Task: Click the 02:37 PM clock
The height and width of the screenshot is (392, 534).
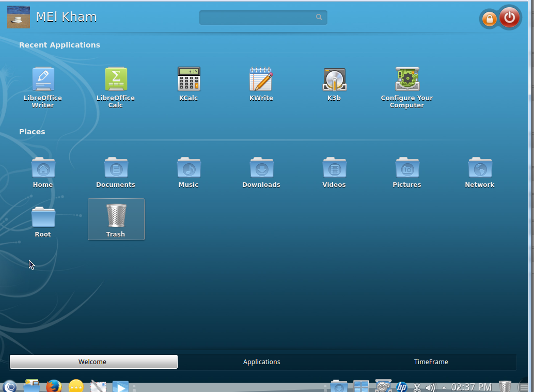Action: coord(472,387)
